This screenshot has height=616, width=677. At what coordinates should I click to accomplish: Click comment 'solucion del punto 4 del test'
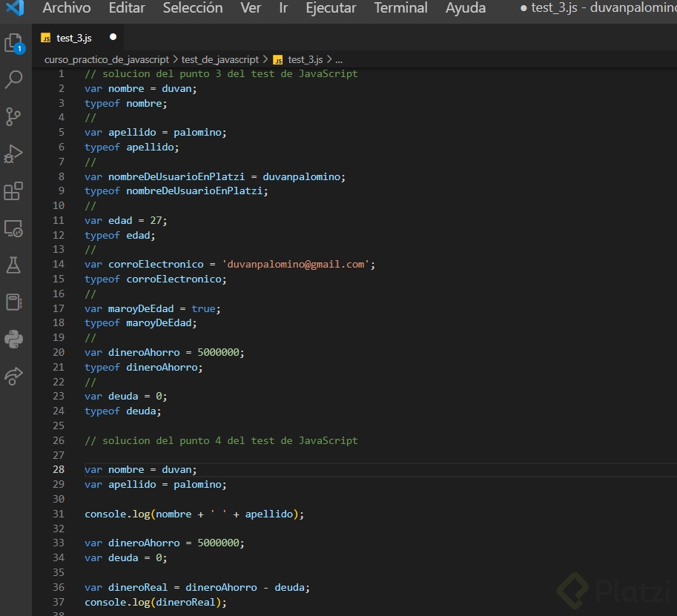click(x=188, y=441)
